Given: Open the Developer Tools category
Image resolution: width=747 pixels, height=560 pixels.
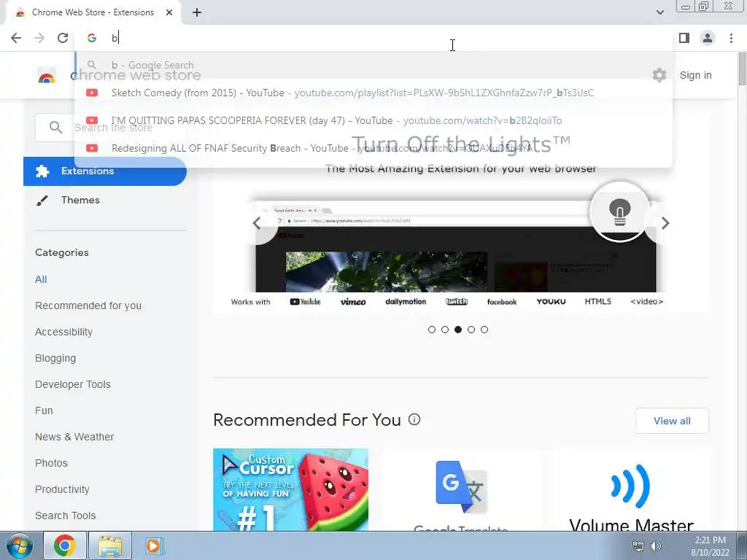Looking at the screenshot, I should [x=73, y=384].
